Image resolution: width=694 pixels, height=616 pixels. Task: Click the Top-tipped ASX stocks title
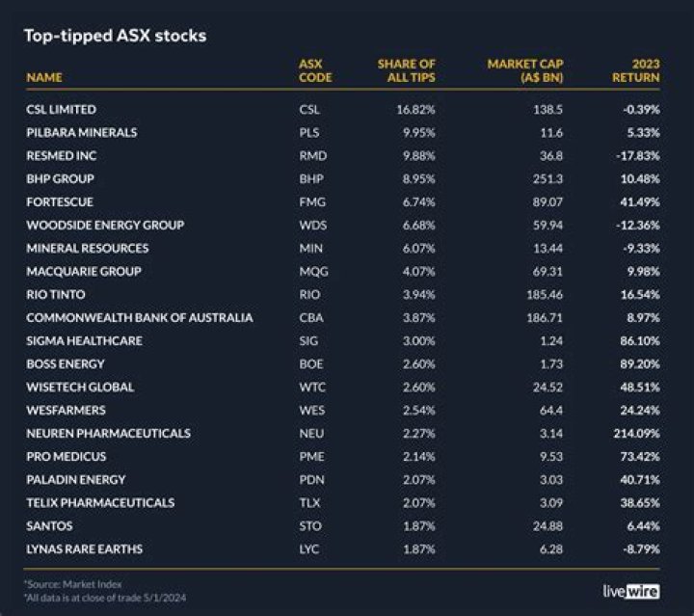[116, 37]
